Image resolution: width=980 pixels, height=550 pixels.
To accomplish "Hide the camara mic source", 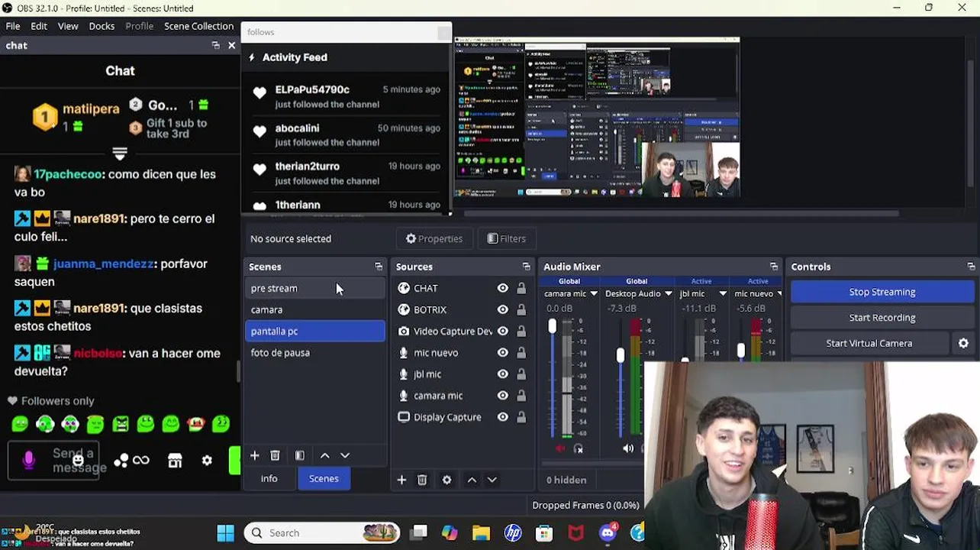I will [x=502, y=395].
